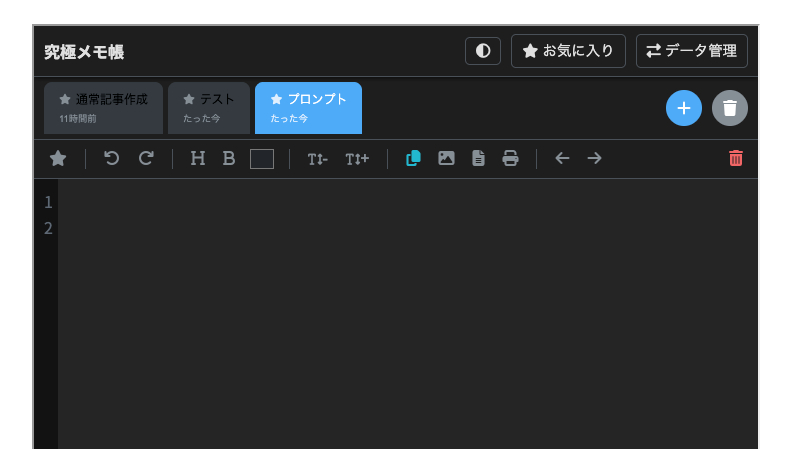Apply heading format with the H icon
794x449 pixels.
(198, 158)
